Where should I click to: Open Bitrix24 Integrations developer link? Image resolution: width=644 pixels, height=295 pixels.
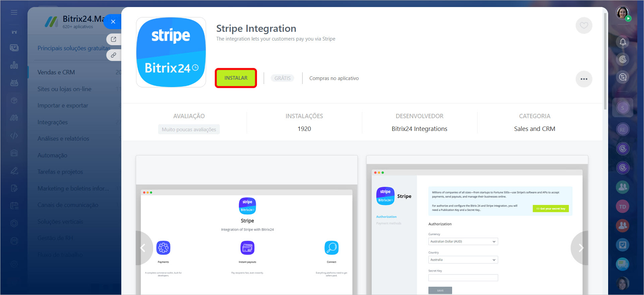pos(419,129)
